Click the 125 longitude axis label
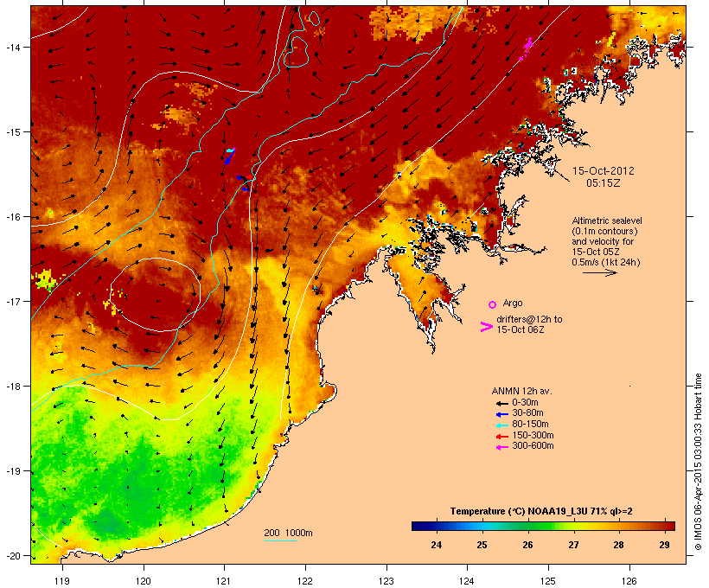This screenshot has height=588, width=709. click(548, 581)
